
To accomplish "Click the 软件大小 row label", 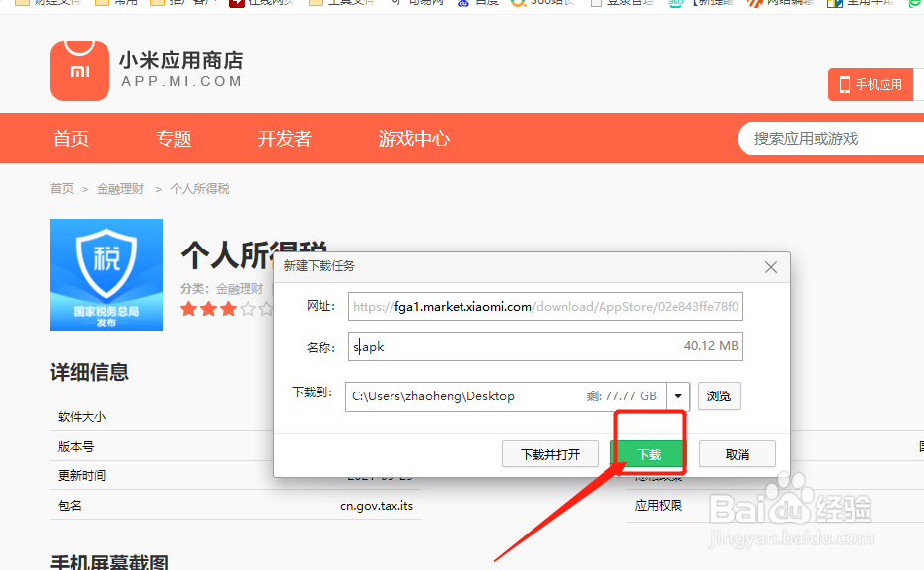I will [x=81, y=417].
